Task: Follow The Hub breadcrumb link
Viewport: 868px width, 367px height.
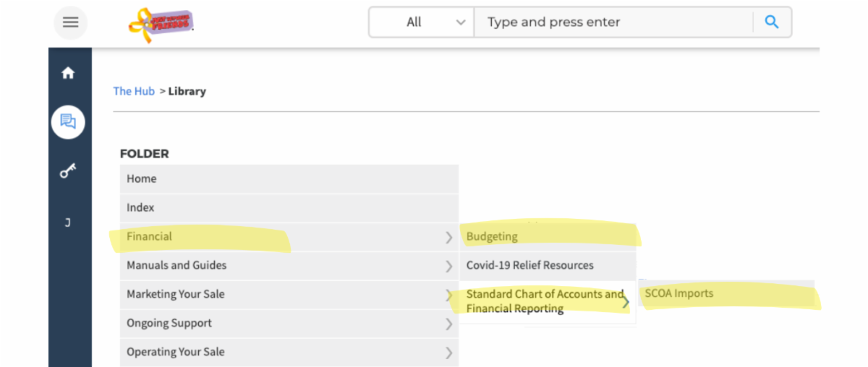Action: click(x=134, y=91)
